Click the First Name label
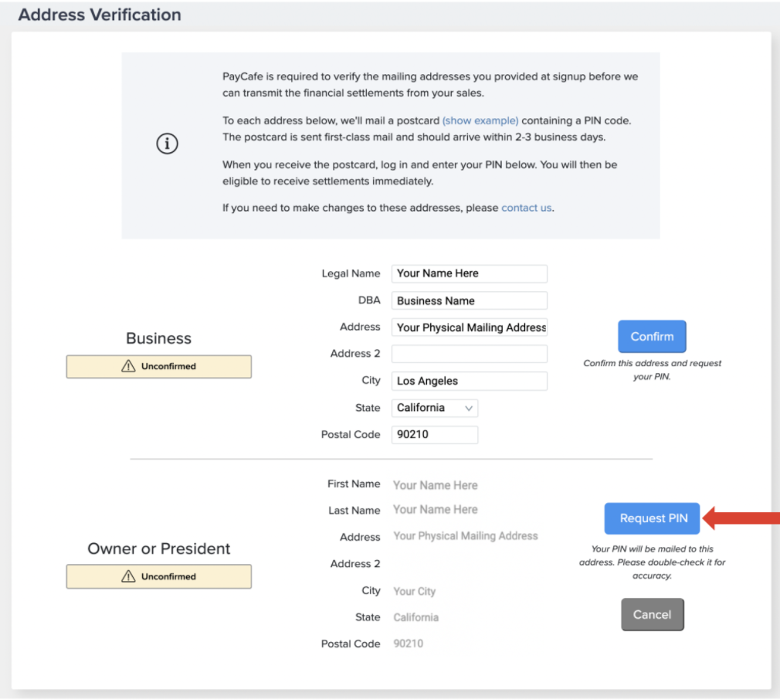 354,484
